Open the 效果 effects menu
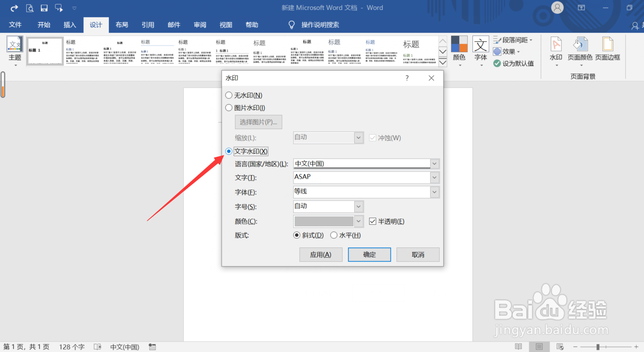This screenshot has width=644, height=352. (x=507, y=51)
